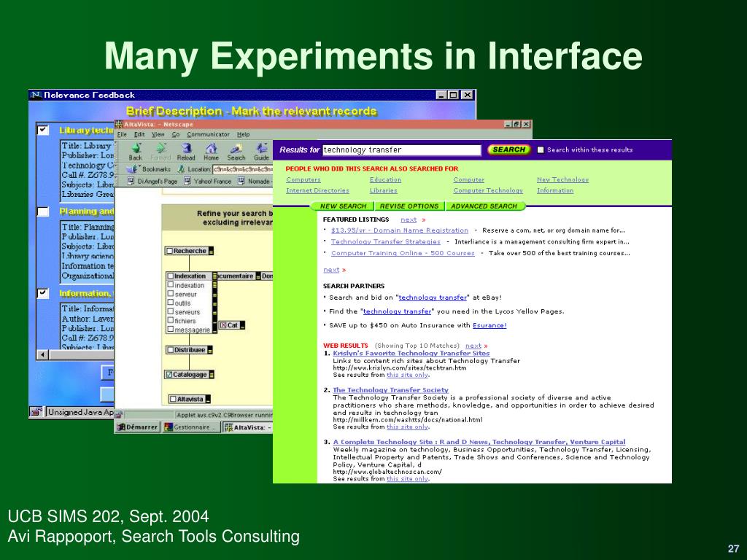Switch to AltaVista taskbar item
This screenshot has height=560, width=747.
tap(248, 427)
